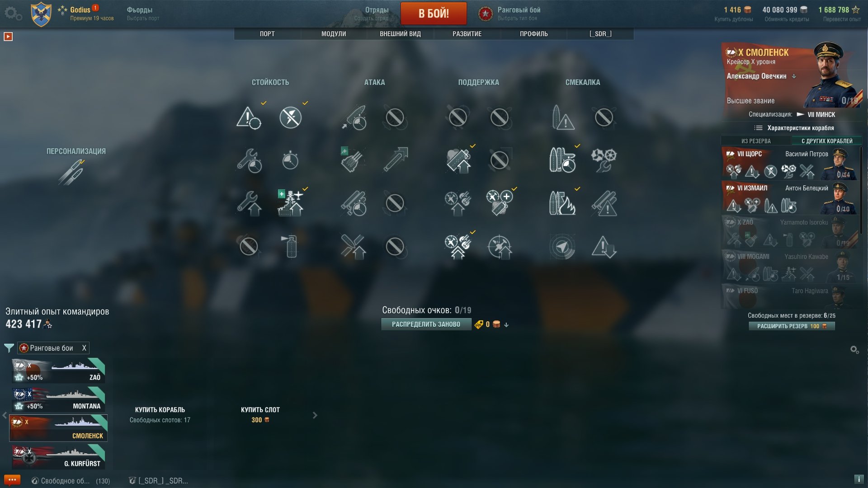Select the fire-and-shells skill icon
Image resolution: width=868 pixels, height=488 pixels.
point(562,203)
